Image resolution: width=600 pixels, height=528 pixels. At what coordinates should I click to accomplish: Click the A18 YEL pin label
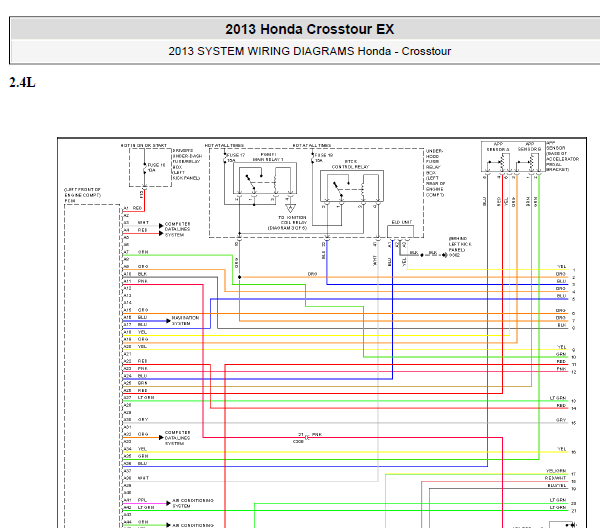tap(135, 332)
